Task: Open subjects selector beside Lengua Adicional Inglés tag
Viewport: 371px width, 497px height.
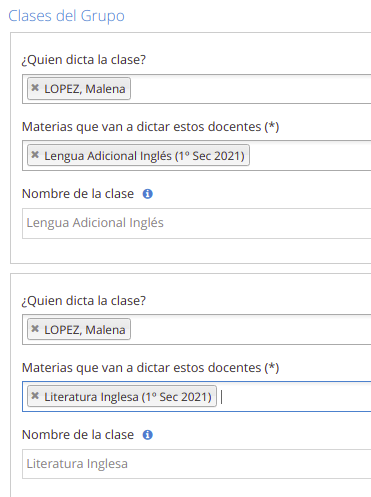Action: pyautogui.click(x=310, y=156)
